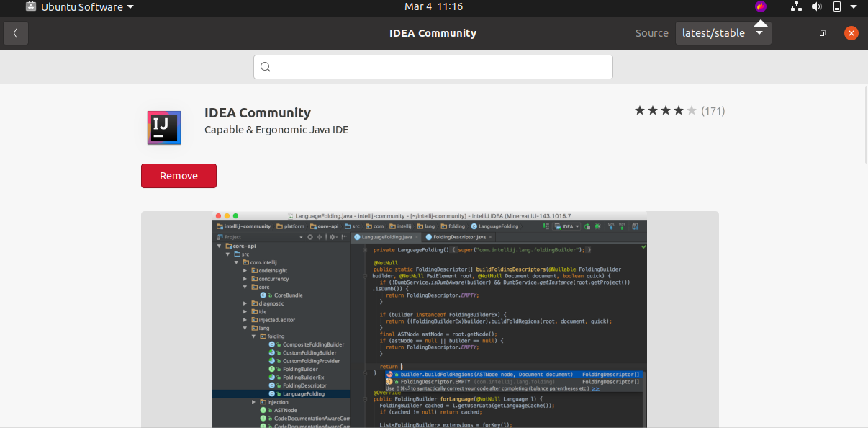The width and height of the screenshot is (868, 428).
Task: Remove the IDEA Community app
Action: coord(178,176)
